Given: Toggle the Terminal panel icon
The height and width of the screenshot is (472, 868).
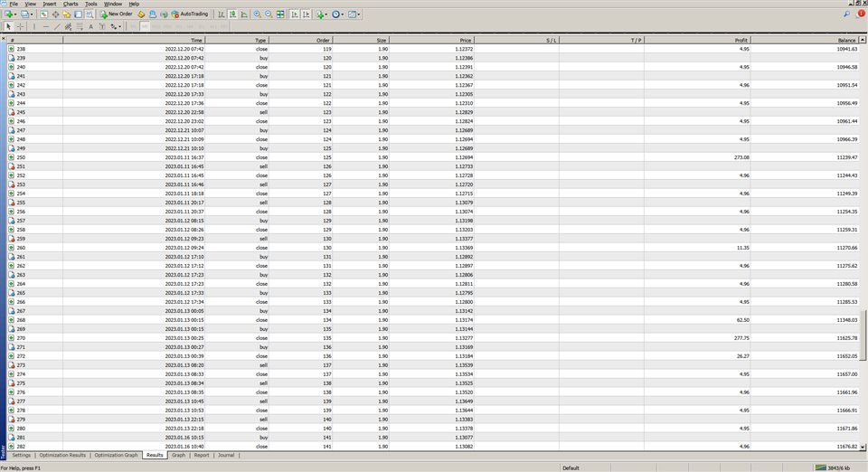Looking at the screenshot, I should click(78, 14).
